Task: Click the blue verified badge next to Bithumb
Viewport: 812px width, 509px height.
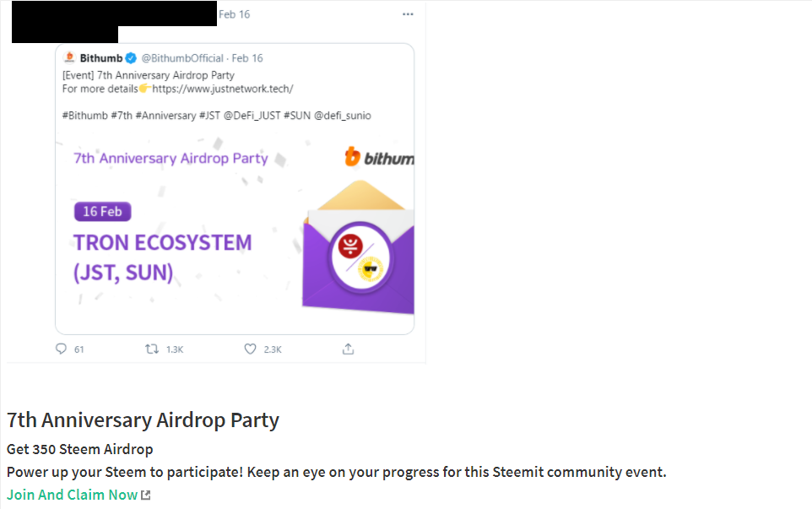Action: pyautogui.click(x=131, y=58)
